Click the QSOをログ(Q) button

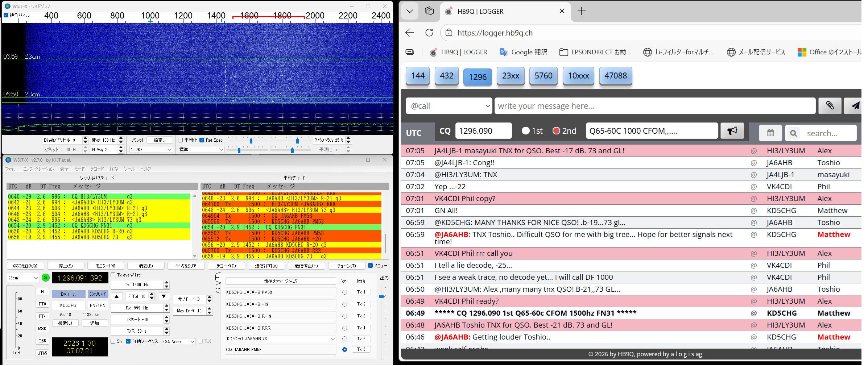coord(25,266)
